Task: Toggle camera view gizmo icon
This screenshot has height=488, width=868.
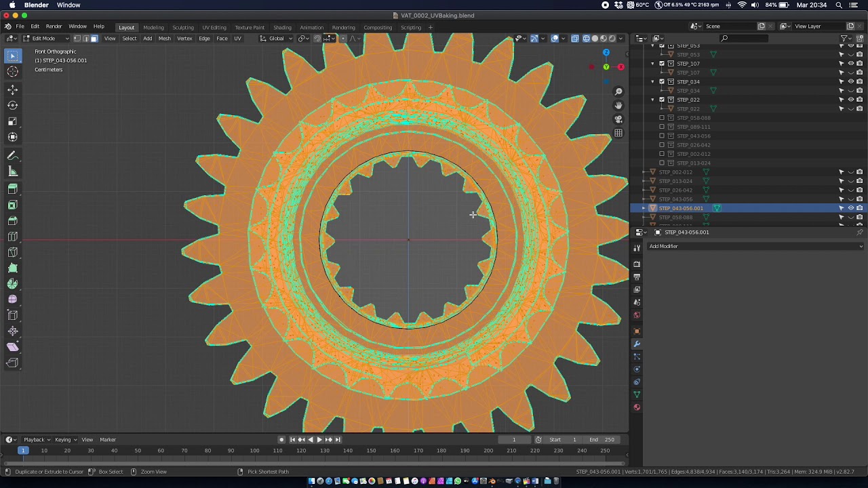Action: [x=618, y=119]
